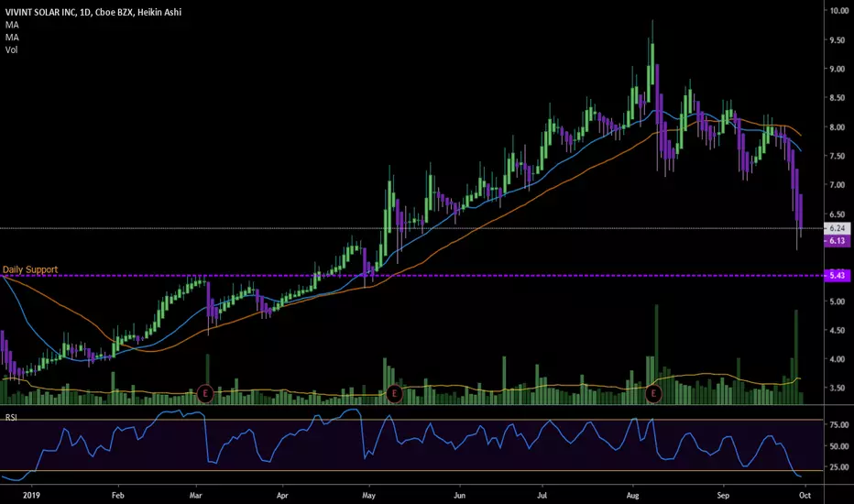Viewport: 854px width, 504px height.
Task: Click the Oct time axis label
Action: (805, 495)
